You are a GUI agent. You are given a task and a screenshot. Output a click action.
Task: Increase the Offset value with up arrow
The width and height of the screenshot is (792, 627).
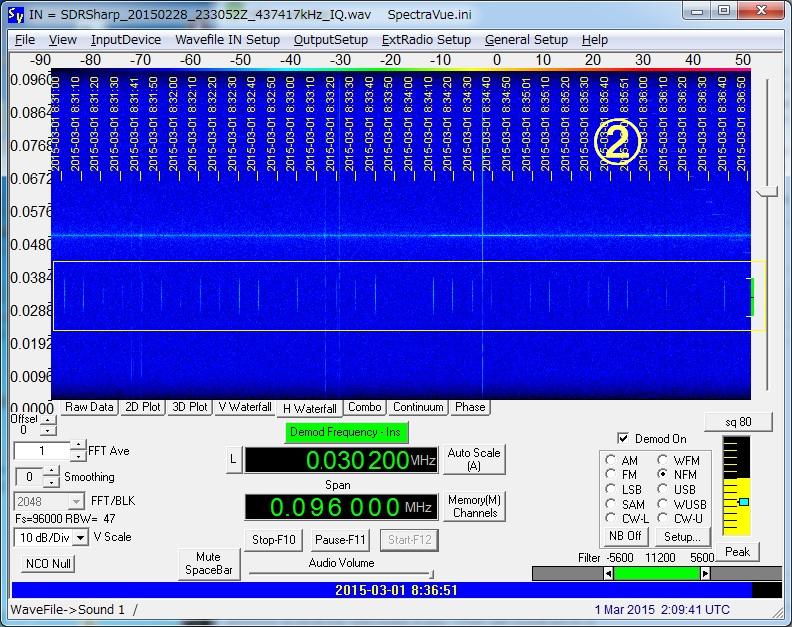pyautogui.click(x=47, y=420)
